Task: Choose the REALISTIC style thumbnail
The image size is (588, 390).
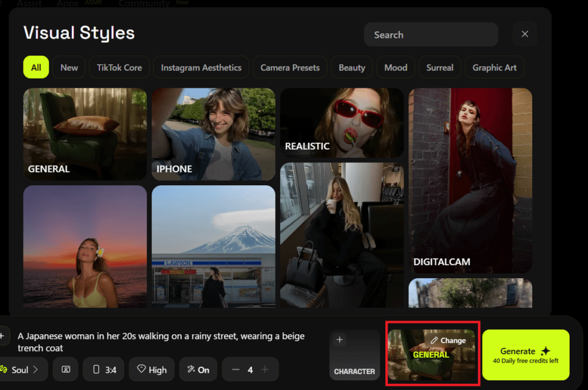Action: [342, 123]
